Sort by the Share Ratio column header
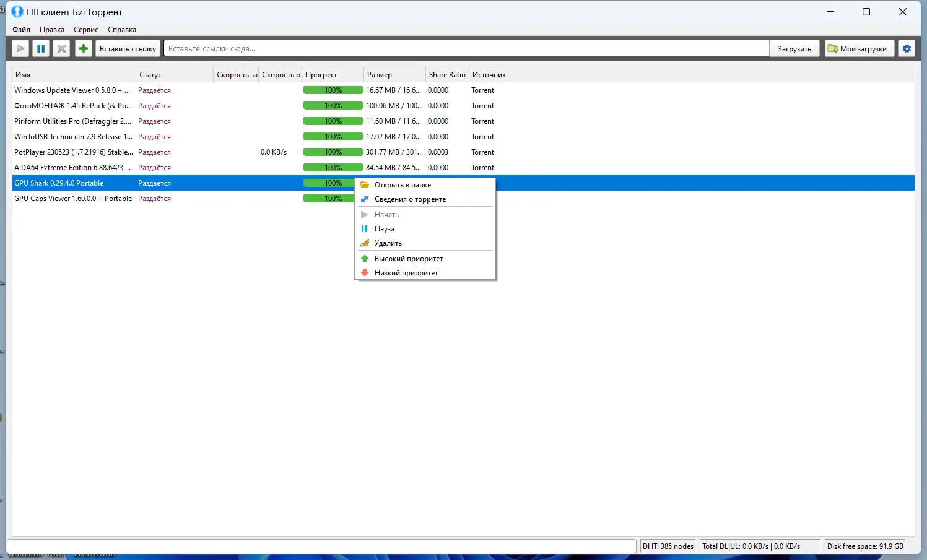This screenshot has width=927, height=560. [447, 75]
